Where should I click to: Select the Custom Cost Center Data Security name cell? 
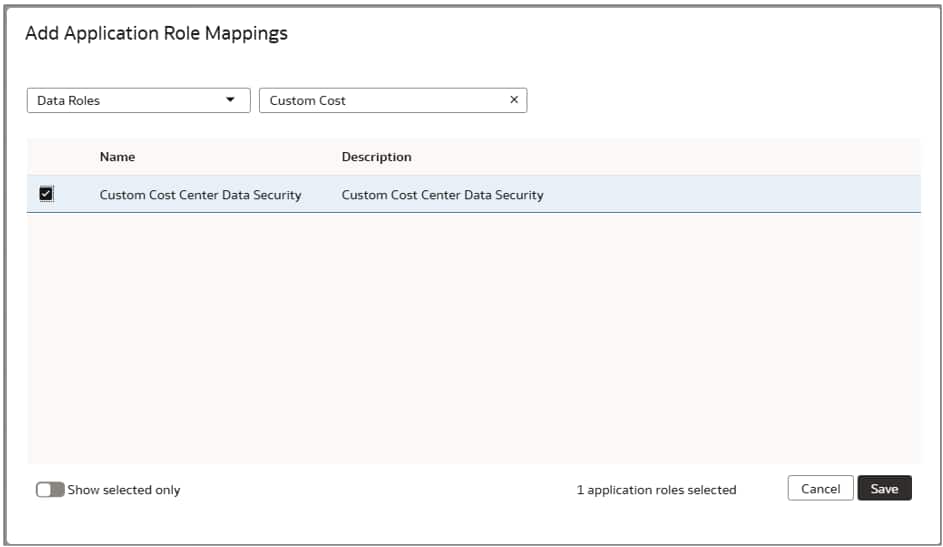tap(200, 195)
